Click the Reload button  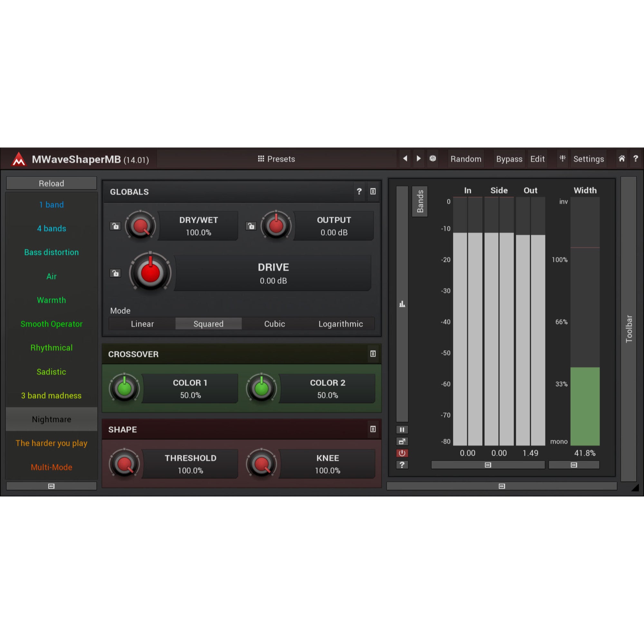(51, 183)
